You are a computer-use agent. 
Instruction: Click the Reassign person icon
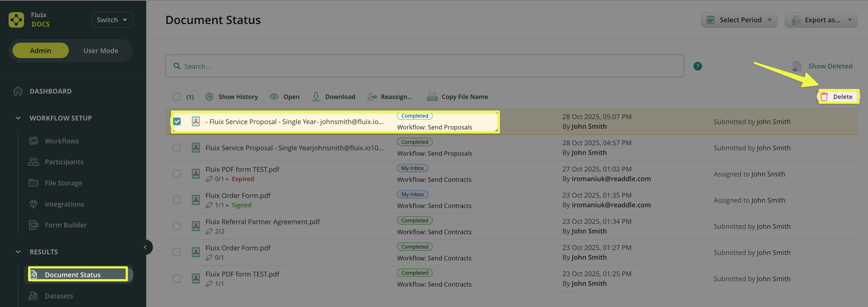(372, 97)
